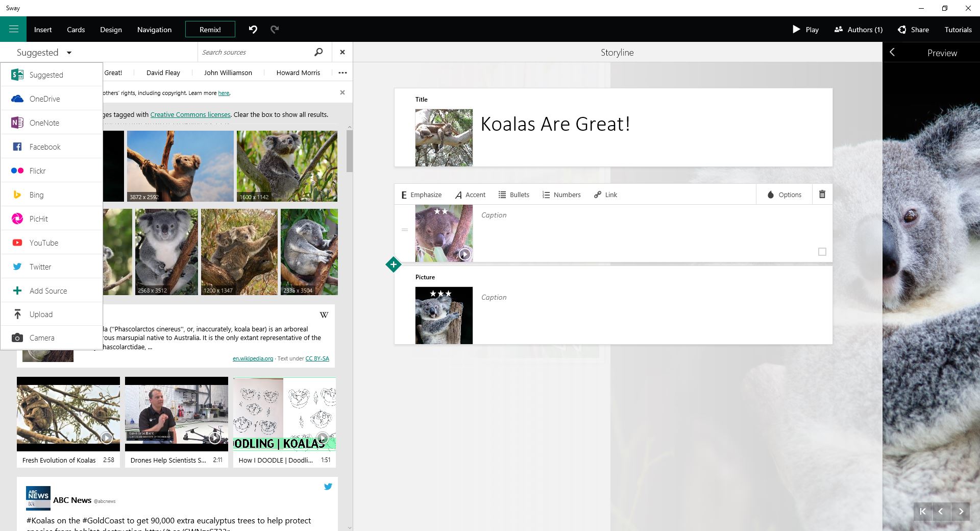Open Tutorials

[958, 30]
